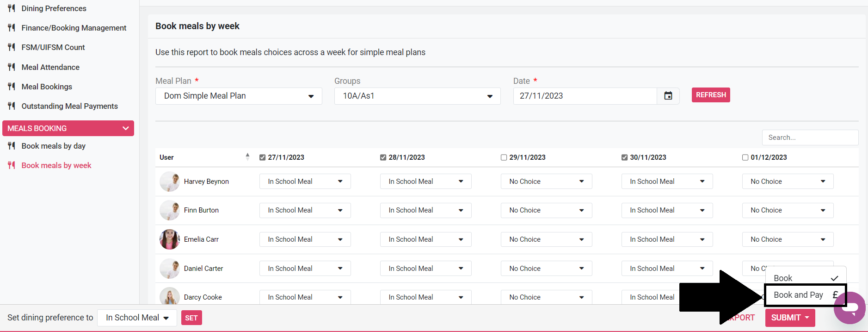Open the calendar date picker icon
The height and width of the screenshot is (332, 868).
coord(668,96)
